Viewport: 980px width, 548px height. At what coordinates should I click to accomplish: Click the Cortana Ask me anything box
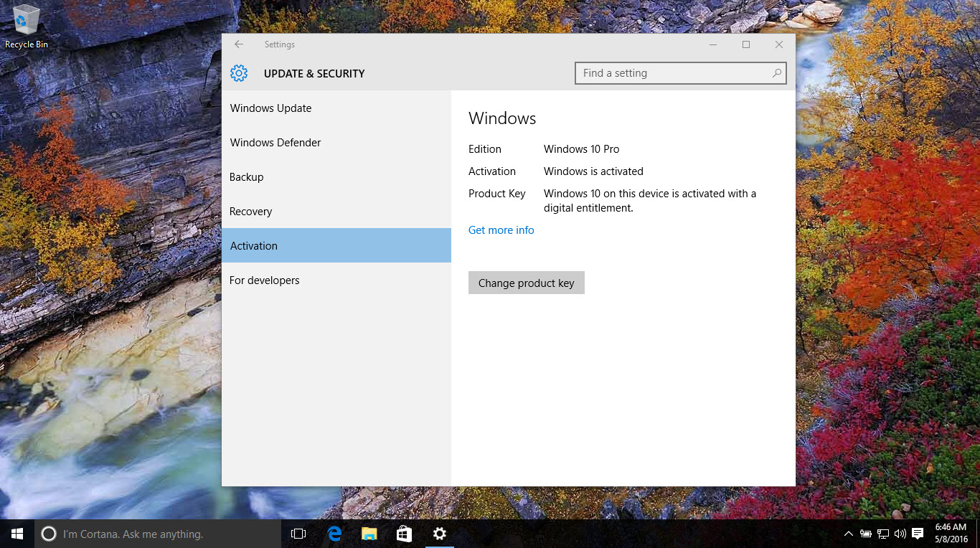[x=158, y=534]
